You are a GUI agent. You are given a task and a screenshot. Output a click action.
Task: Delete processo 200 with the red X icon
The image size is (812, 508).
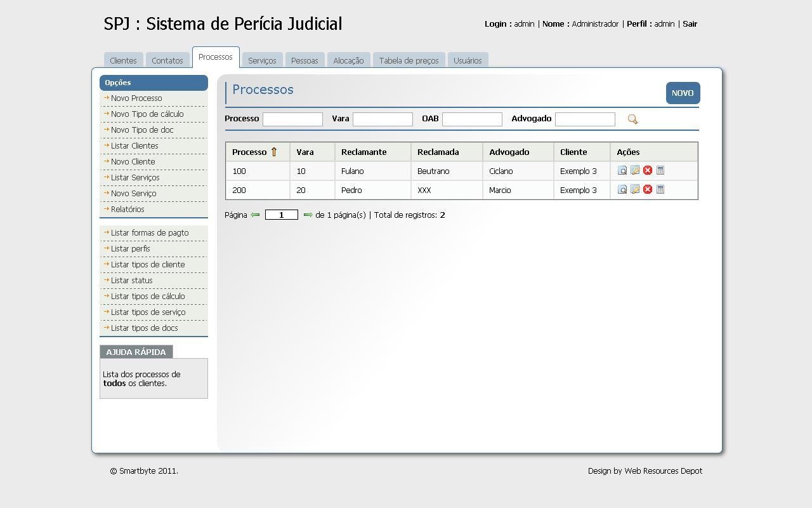(647, 189)
